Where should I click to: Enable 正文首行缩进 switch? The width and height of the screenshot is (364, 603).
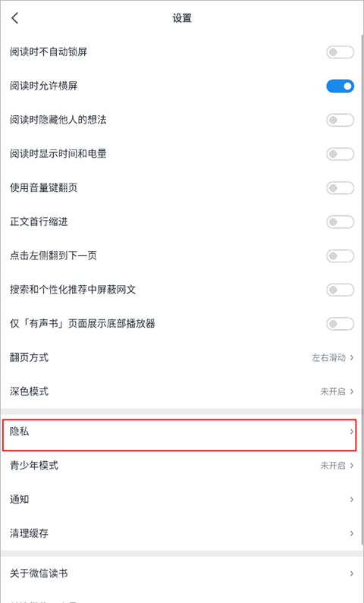(x=340, y=222)
